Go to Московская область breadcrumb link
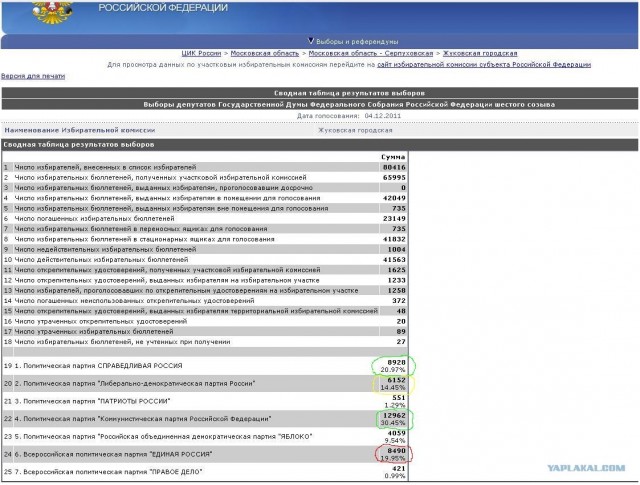This screenshot has height=485, width=640. (x=264, y=53)
